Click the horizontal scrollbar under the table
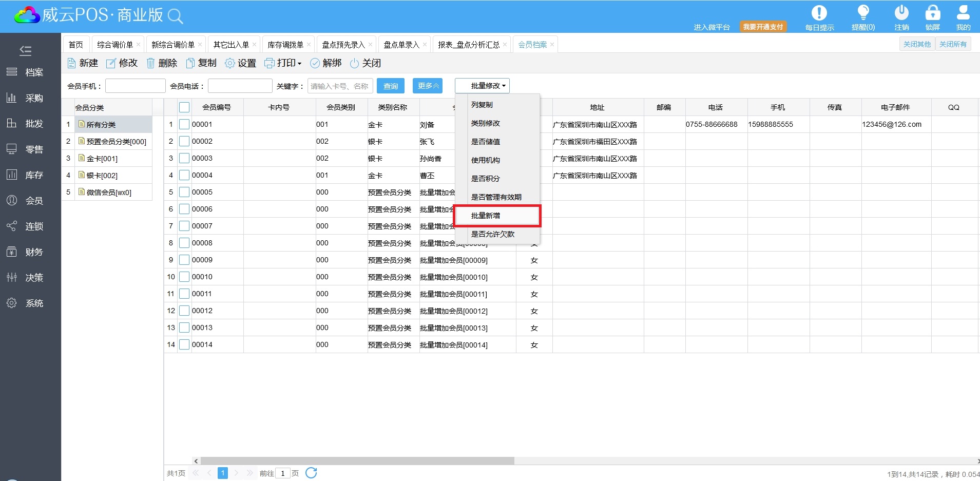 coord(357,461)
